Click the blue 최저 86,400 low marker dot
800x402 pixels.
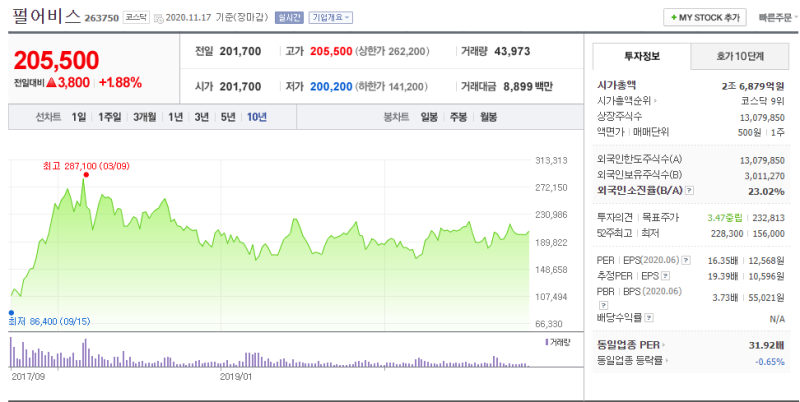(11, 313)
